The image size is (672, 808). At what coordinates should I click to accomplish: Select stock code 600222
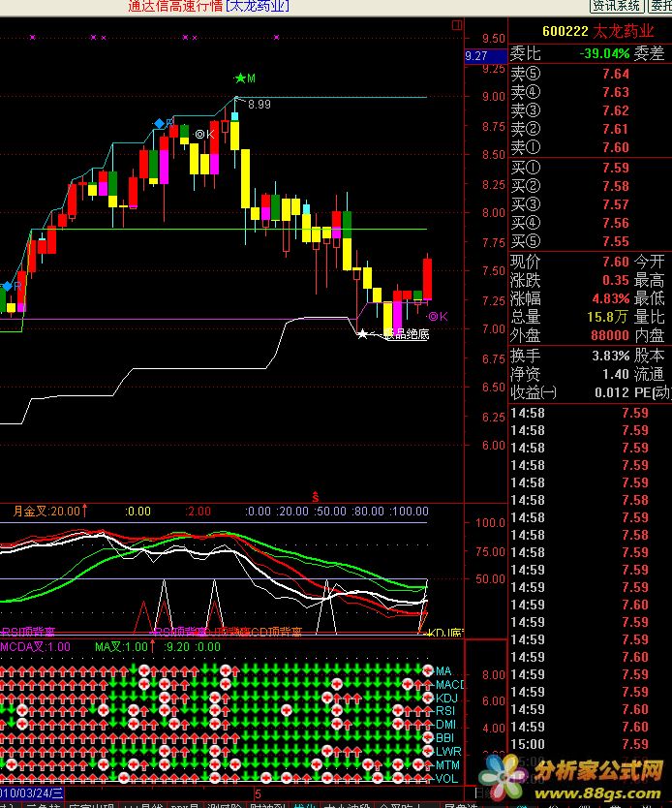click(565, 31)
